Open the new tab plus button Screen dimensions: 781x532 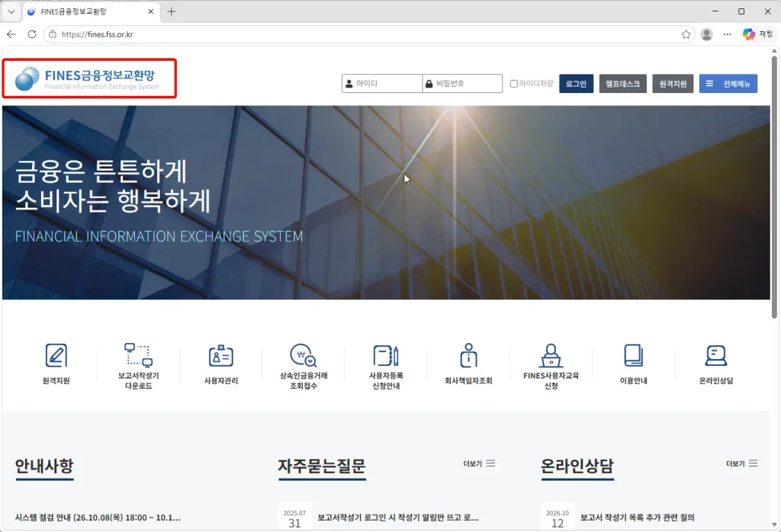click(172, 11)
